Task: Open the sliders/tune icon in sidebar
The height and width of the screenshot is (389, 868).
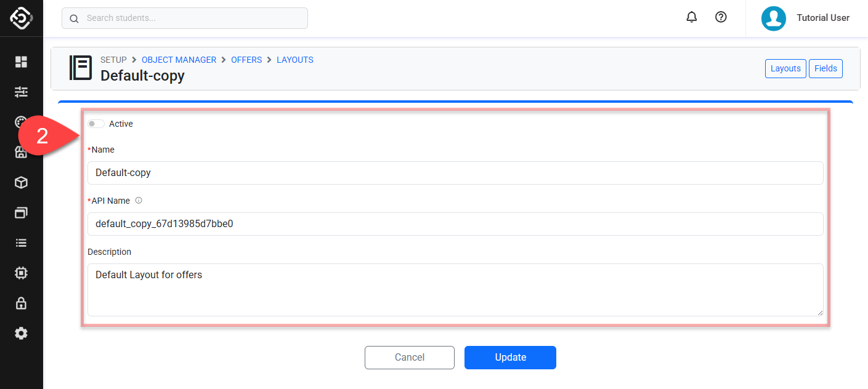Action: pyautogui.click(x=22, y=92)
